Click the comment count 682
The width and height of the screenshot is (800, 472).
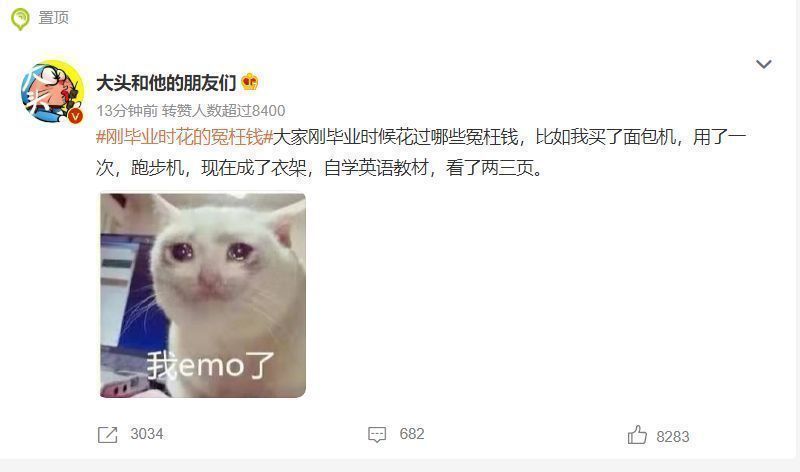point(412,434)
